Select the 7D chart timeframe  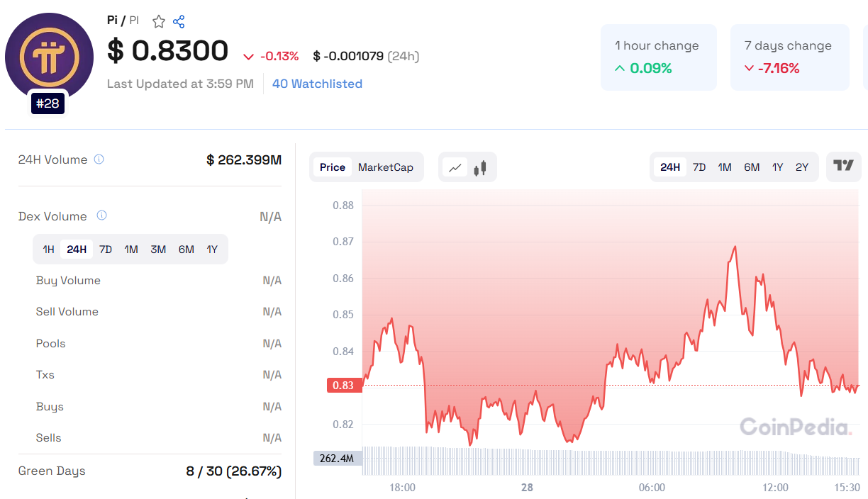(699, 167)
